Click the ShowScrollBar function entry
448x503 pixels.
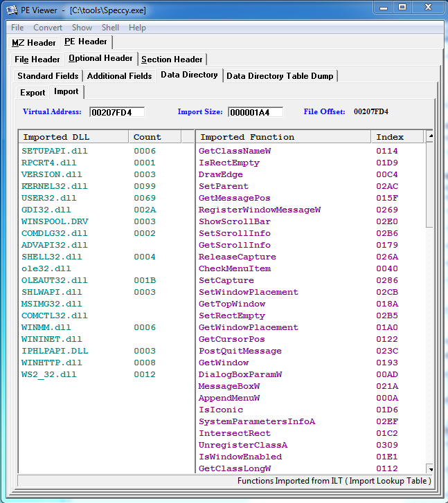pos(235,221)
